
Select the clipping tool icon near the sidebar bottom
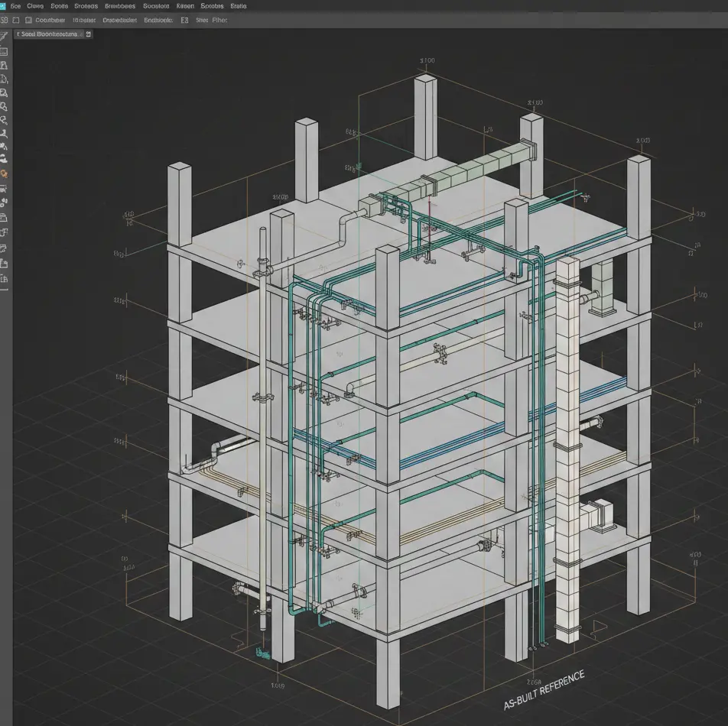(5, 248)
